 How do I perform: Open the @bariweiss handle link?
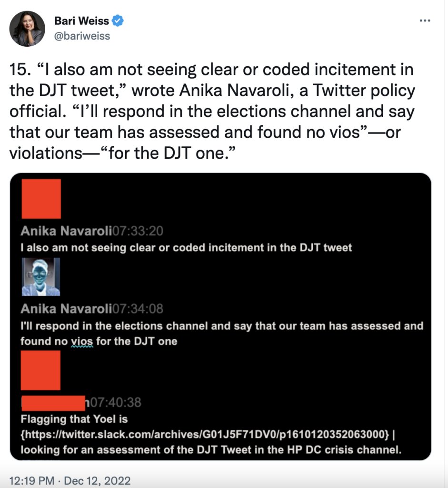(x=82, y=36)
